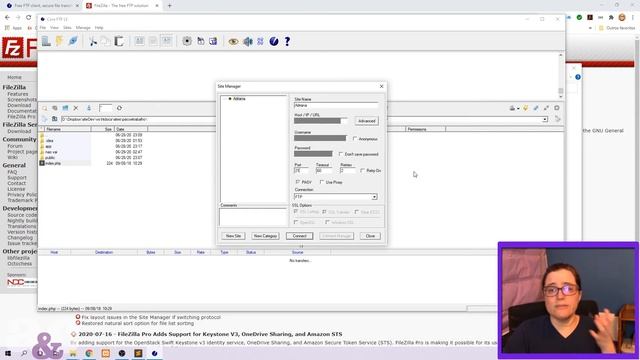
Task: Click the Paste clipboard icon in toolbar
Action: pyautogui.click(x=119, y=41)
